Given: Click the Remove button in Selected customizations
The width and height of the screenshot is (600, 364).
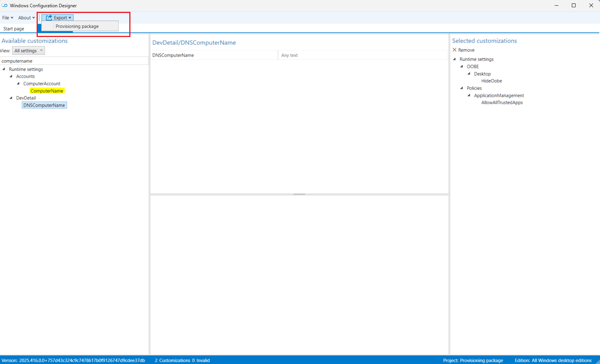Looking at the screenshot, I should point(463,50).
